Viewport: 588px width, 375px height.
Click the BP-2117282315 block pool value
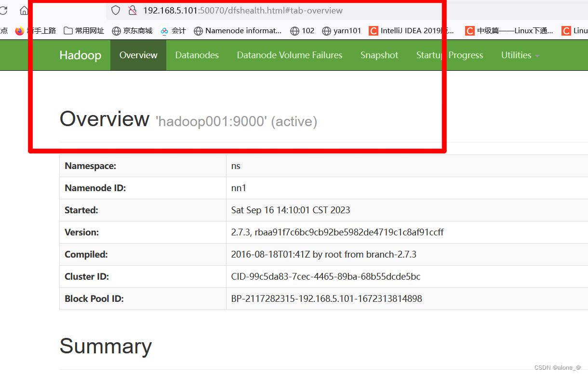click(327, 299)
